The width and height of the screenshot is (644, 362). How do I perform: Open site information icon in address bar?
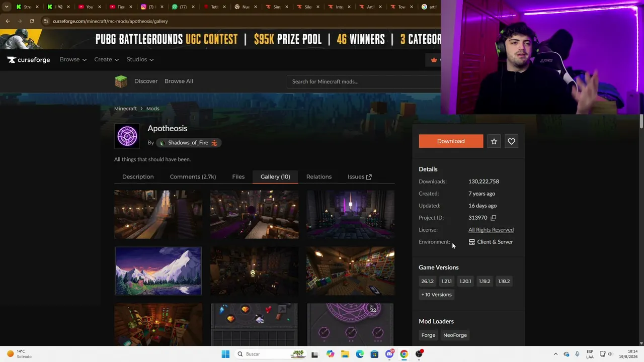[x=46, y=21]
